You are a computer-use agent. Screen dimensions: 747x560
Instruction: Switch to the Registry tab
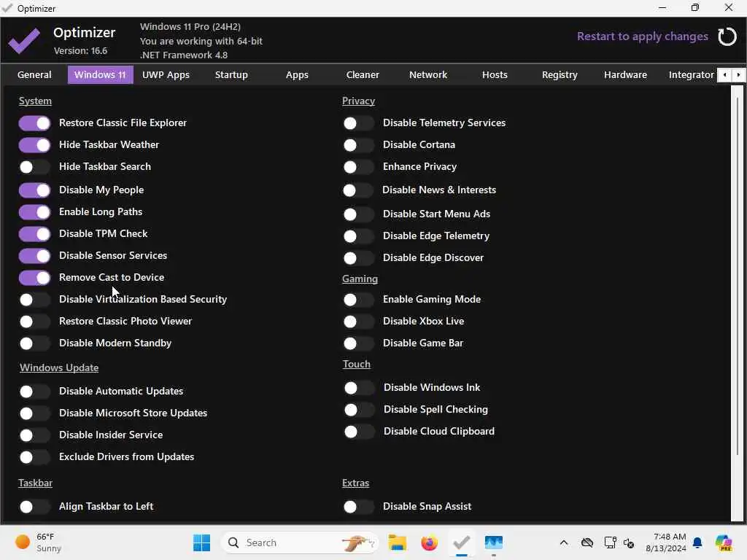(560, 75)
